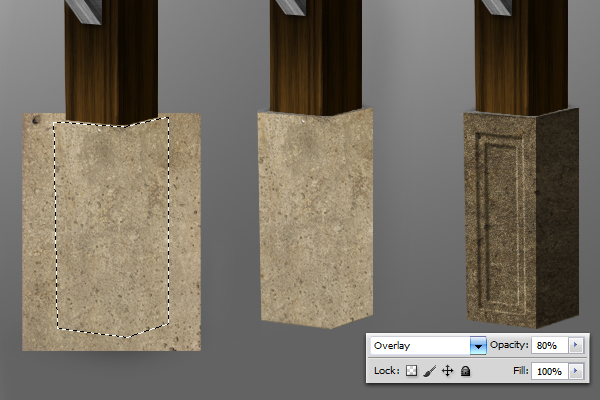The image size is (600, 400).
Task: Click the Fill label
Action: coord(520,371)
